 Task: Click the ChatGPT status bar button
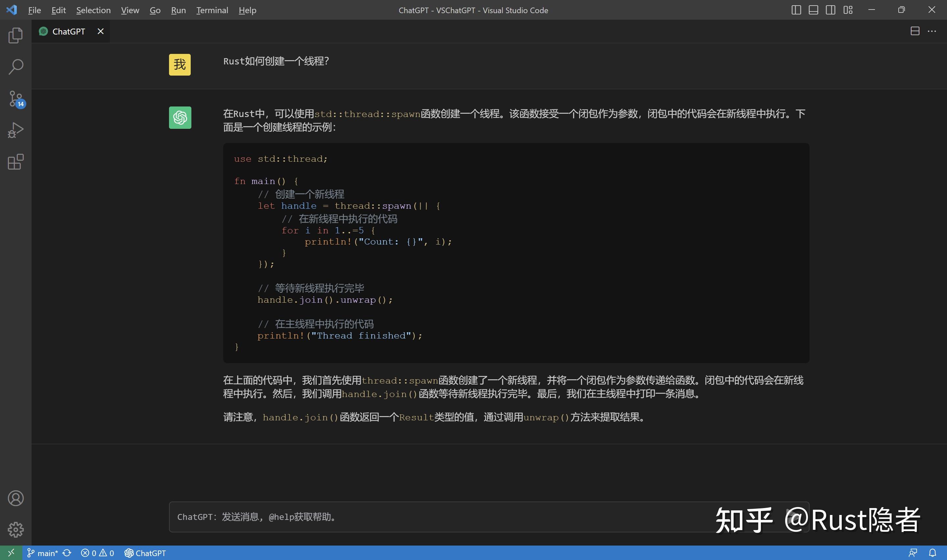[145, 553]
